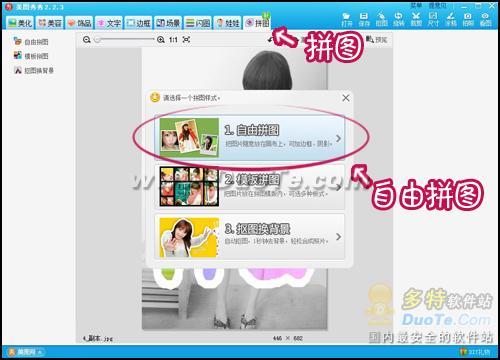This screenshot has height=360, width=500.
Task: Click the chevron on the 模板拼图 row
Action: coord(338,188)
